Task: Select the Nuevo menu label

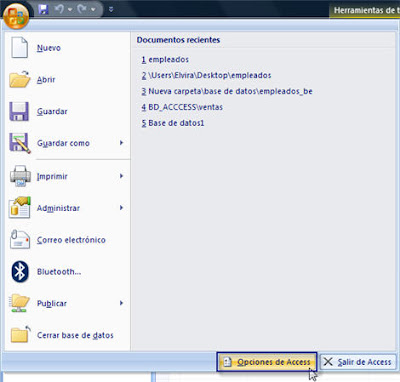Action: [x=49, y=48]
